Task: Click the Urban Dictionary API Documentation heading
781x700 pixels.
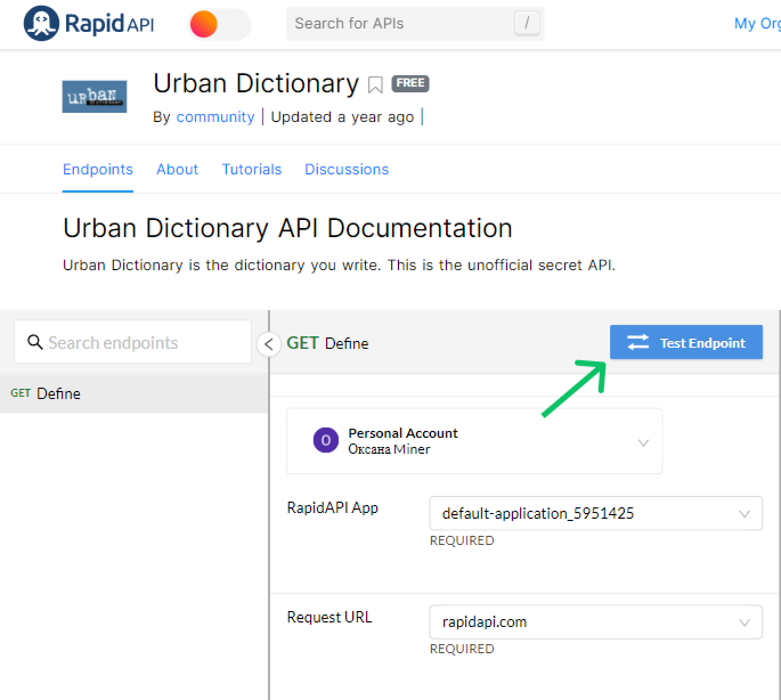Action: pos(288,228)
